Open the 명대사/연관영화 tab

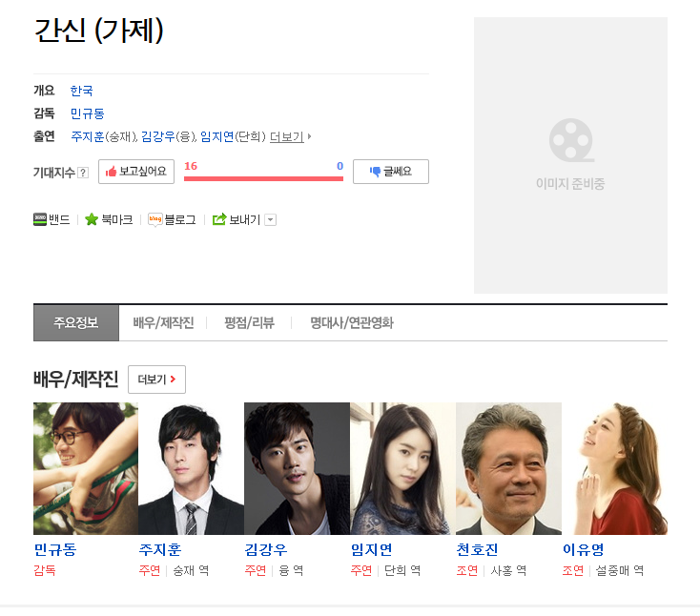(352, 322)
